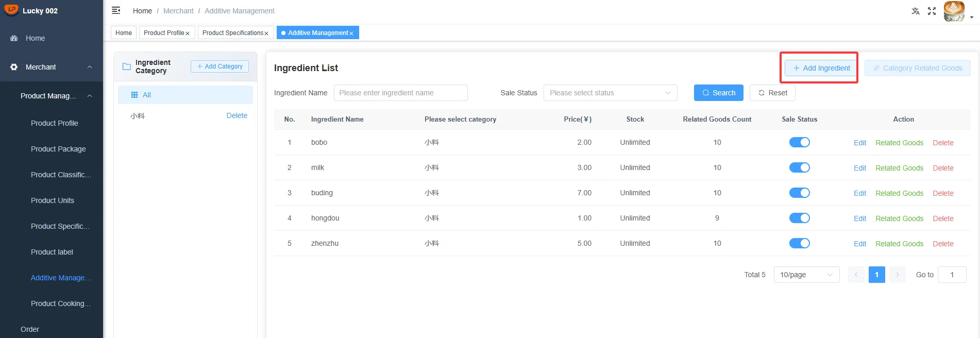
Task: Toggle sale status for bobo
Action: click(x=799, y=142)
